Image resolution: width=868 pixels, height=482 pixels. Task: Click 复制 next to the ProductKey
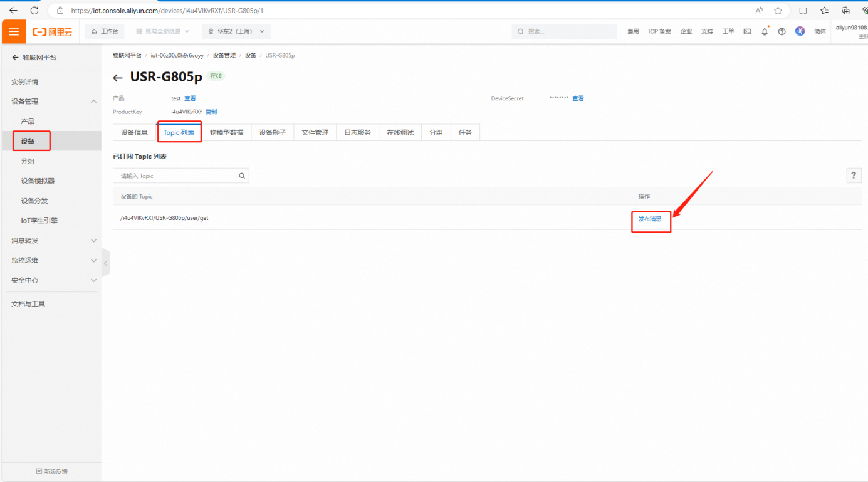pos(211,112)
